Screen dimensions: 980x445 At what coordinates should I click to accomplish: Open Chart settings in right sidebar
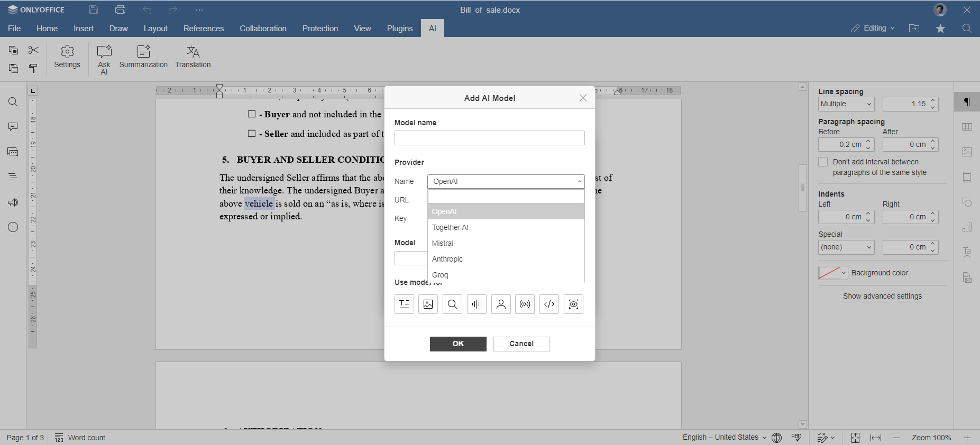pos(967,227)
